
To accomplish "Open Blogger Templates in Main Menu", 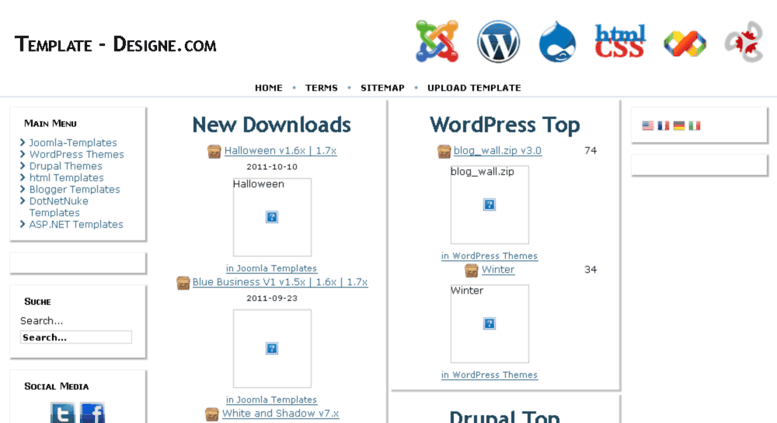I will coord(74,189).
